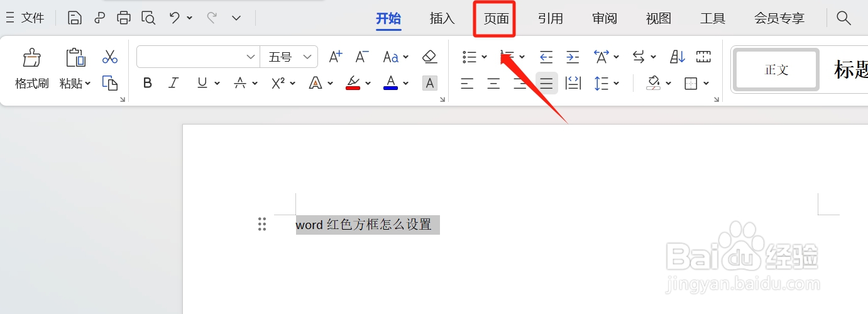Open font group dialog launcher arrow
Screen dimensions: 868x314
442,99
